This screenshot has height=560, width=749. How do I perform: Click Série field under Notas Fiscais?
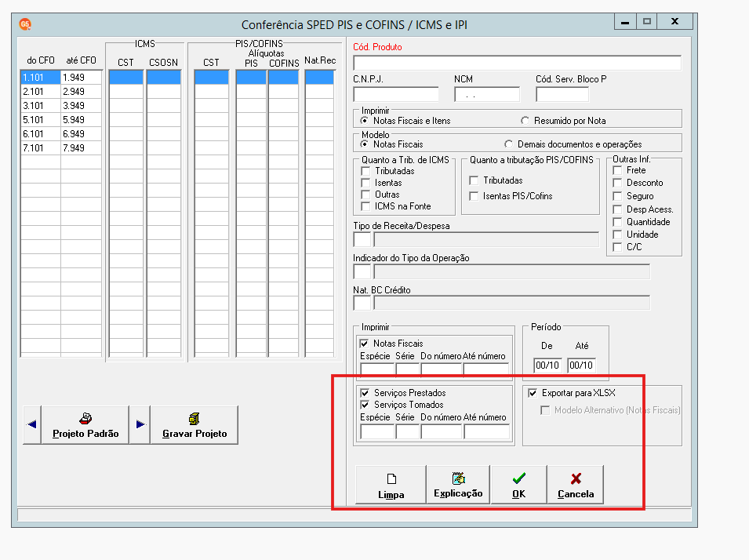(408, 370)
